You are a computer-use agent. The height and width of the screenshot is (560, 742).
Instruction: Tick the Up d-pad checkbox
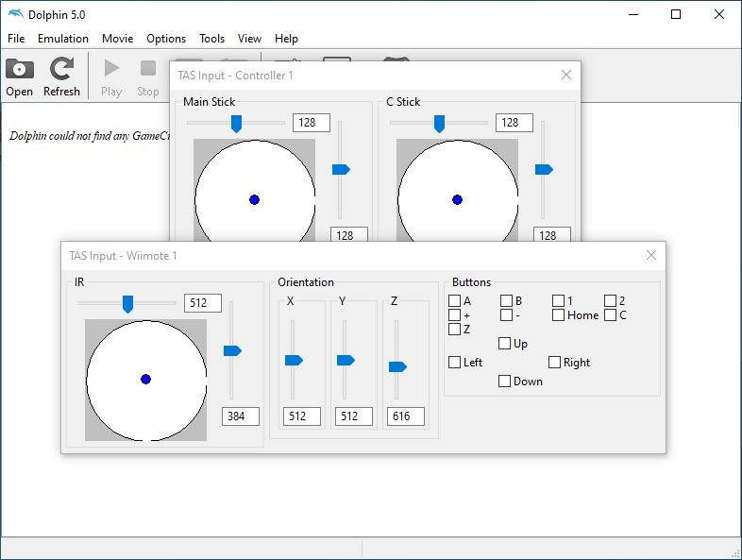pos(504,343)
